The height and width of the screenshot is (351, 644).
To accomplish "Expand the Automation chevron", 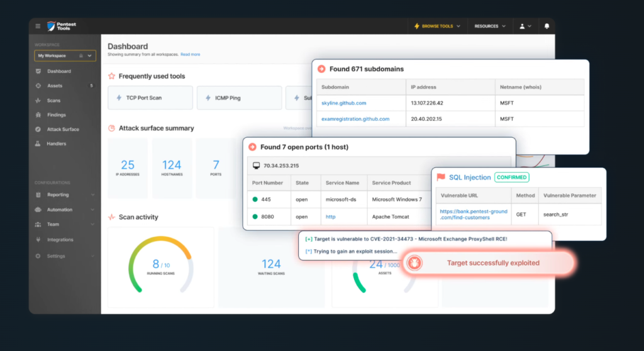I will pyautogui.click(x=92, y=209).
